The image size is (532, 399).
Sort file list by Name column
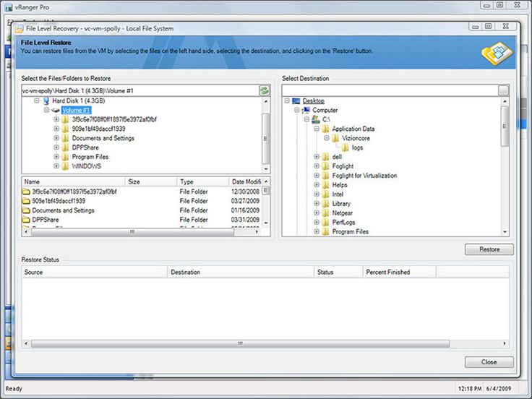click(x=73, y=182)
